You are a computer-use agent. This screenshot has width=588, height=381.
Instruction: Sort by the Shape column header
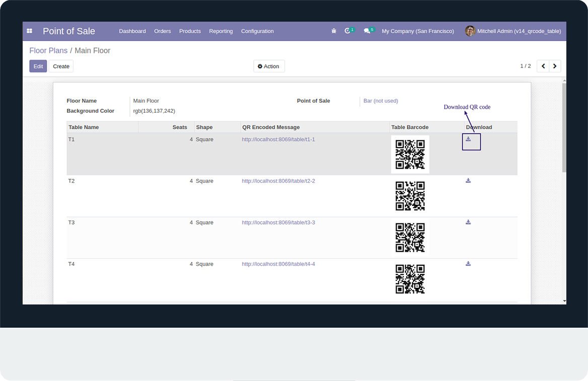tap(217, 127)
